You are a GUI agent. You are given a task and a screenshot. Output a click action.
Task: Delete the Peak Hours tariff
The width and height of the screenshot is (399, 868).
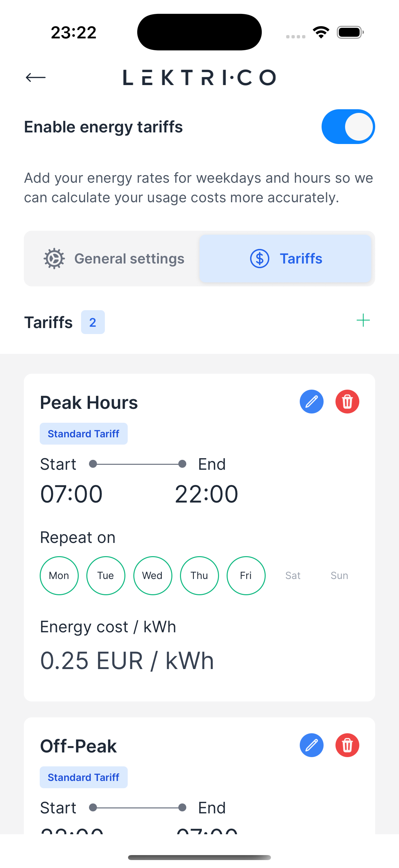click(347, 402)
